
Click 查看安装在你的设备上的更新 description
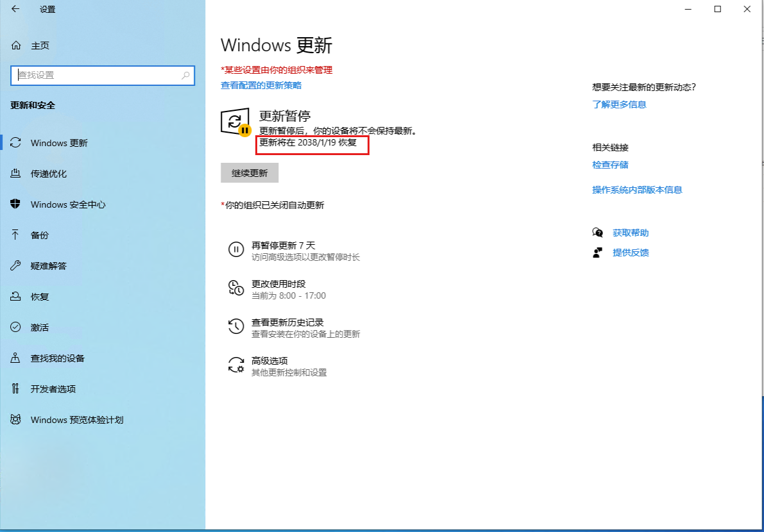point(305,334)
